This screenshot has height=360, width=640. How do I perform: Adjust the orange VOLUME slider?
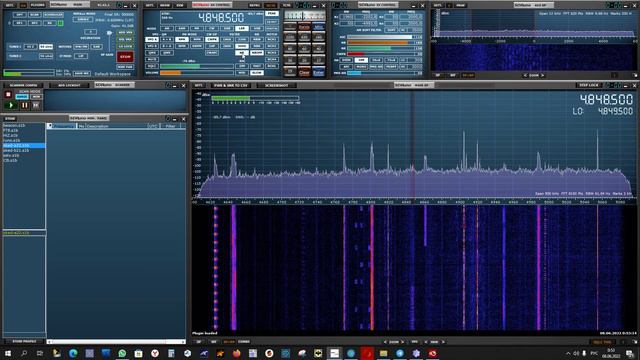coord(197,73)
